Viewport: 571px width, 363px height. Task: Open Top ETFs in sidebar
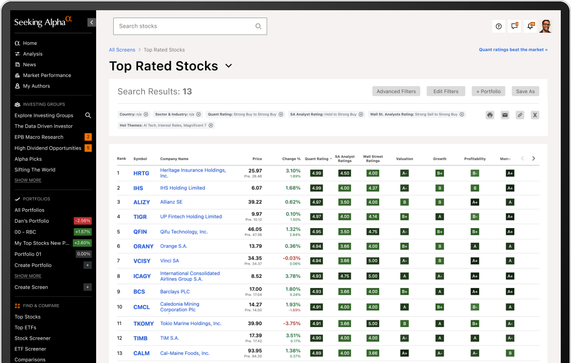pos(25,327)
